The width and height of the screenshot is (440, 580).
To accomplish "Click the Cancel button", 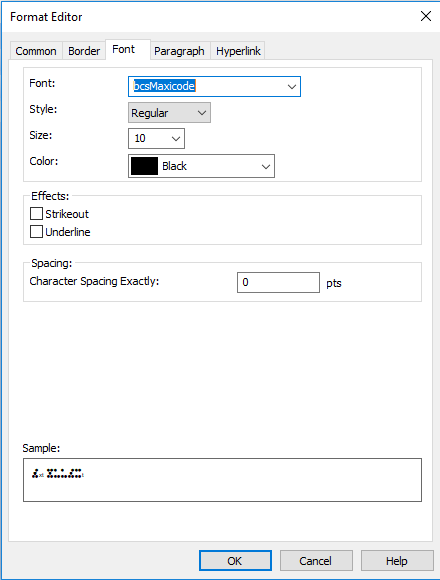I will coord(316,561).
